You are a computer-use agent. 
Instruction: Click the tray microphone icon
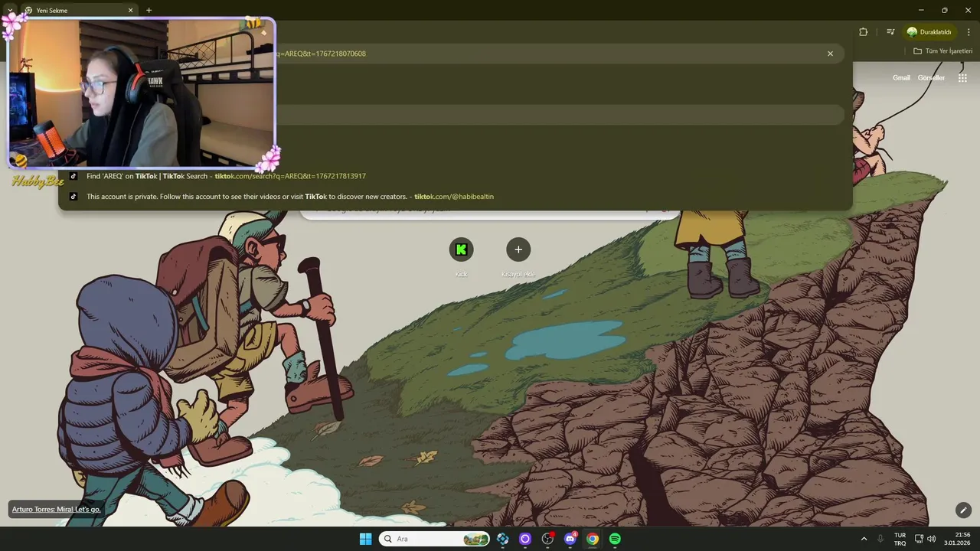(880, 539)
